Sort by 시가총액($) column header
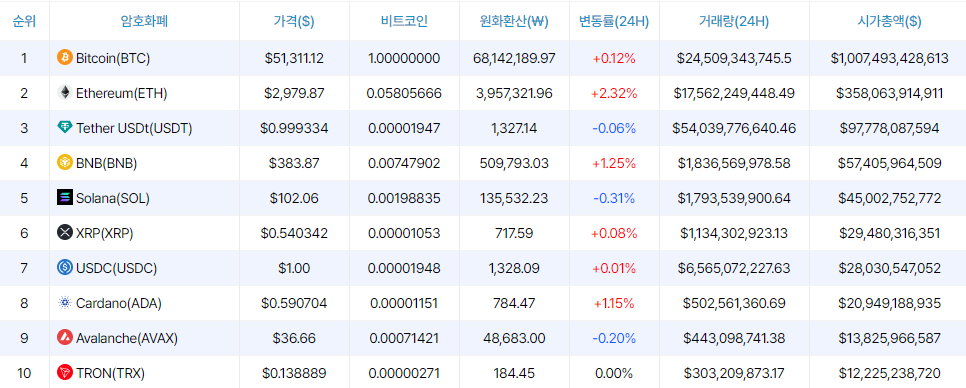Viewport: 966px width, 388px height. (889, 21)
